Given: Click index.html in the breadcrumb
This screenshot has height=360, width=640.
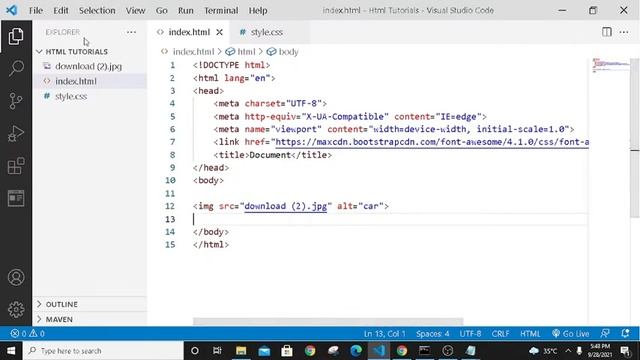Looking at the screenshot, I should pyautogui.click(x=193, y=52).
